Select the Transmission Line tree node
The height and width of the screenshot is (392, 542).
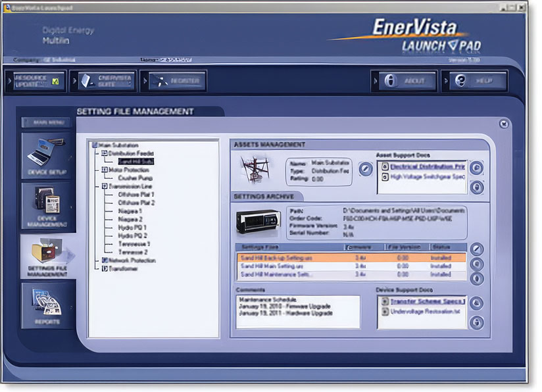click(130, 186)
